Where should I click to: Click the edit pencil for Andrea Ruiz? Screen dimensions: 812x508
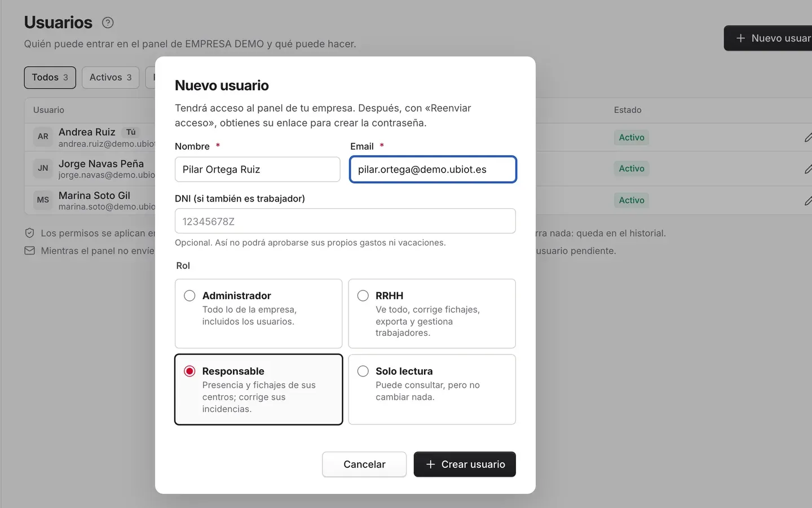tap(808, 137)
